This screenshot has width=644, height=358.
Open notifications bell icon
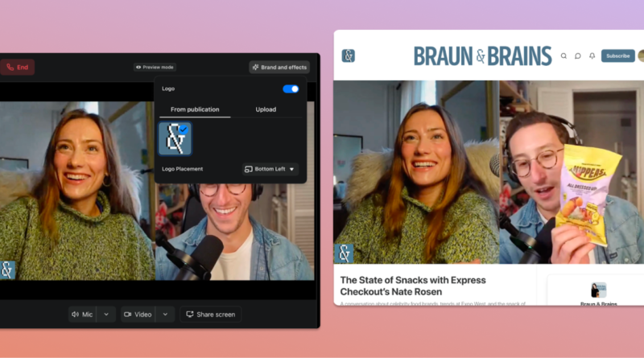(592, 56)
